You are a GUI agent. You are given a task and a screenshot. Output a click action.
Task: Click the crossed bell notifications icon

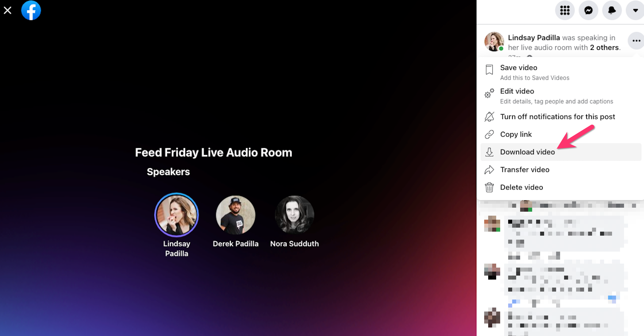(489, 117)
